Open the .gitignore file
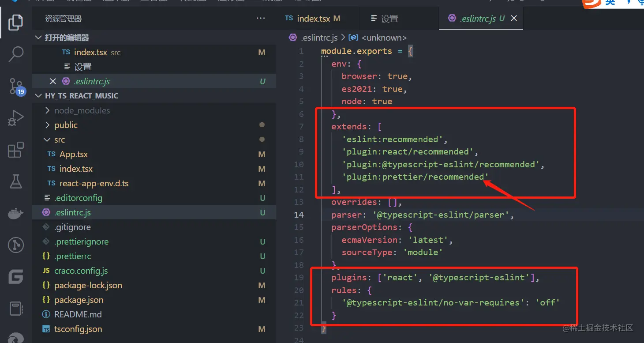The height and width of the screenshot is (343, 644). [154, 227]
